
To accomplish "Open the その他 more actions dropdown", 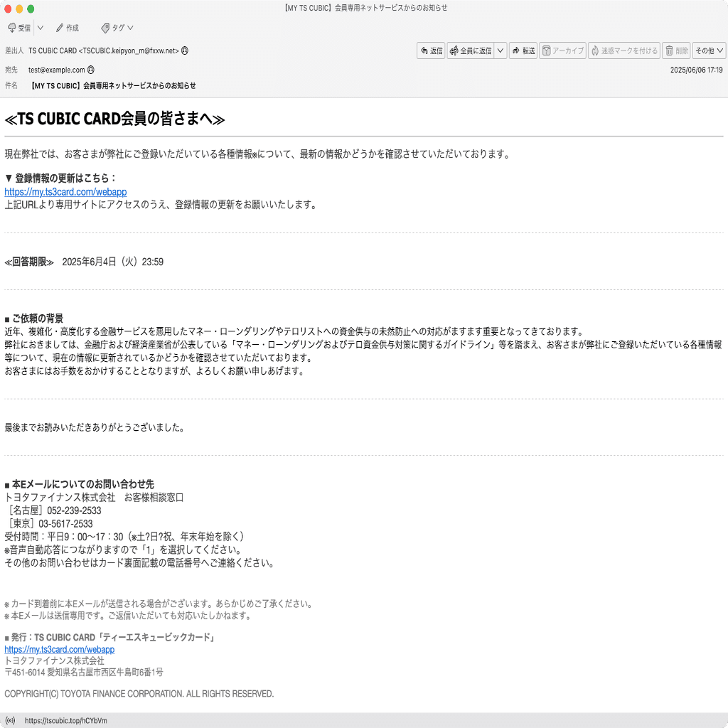I will coord(709,50).
